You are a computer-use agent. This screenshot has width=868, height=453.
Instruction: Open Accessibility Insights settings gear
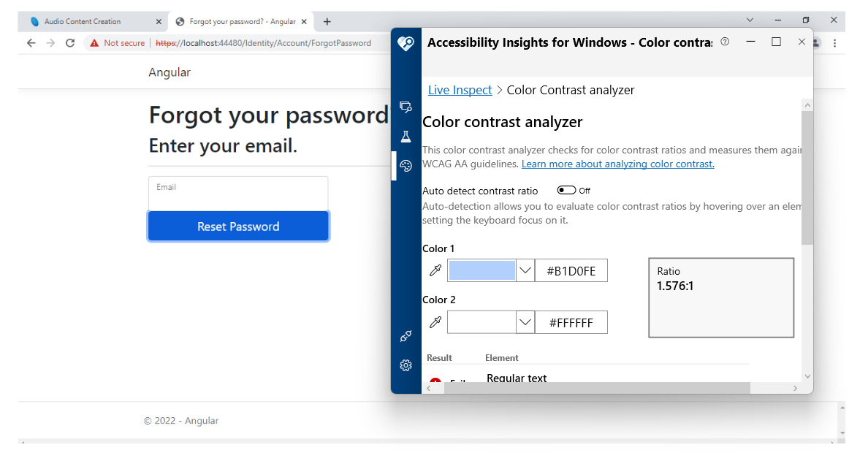click(406, 365)
